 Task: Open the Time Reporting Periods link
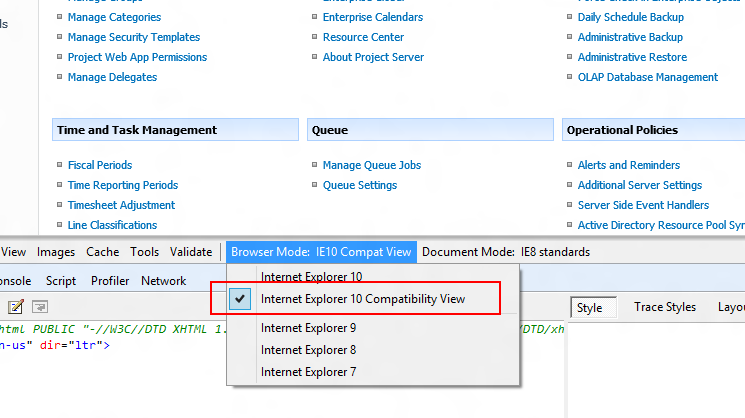click(123, 185)
